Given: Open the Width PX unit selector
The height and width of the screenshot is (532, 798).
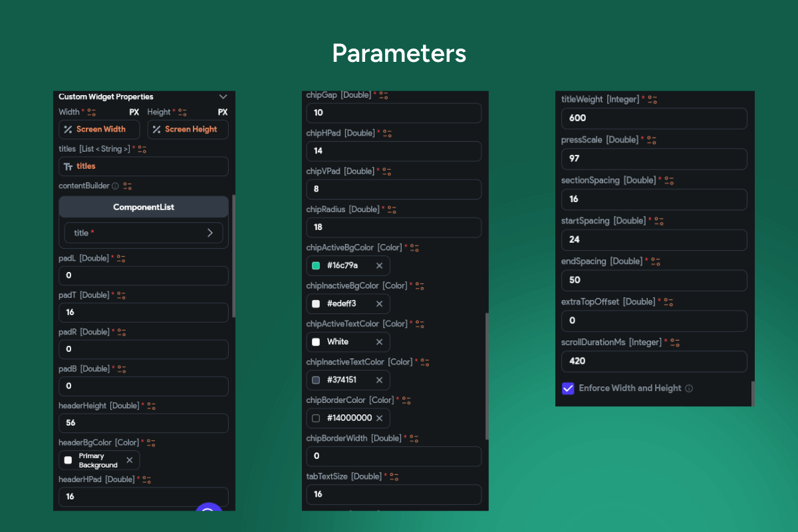Looking at the screenshot, I should [134, 112].
